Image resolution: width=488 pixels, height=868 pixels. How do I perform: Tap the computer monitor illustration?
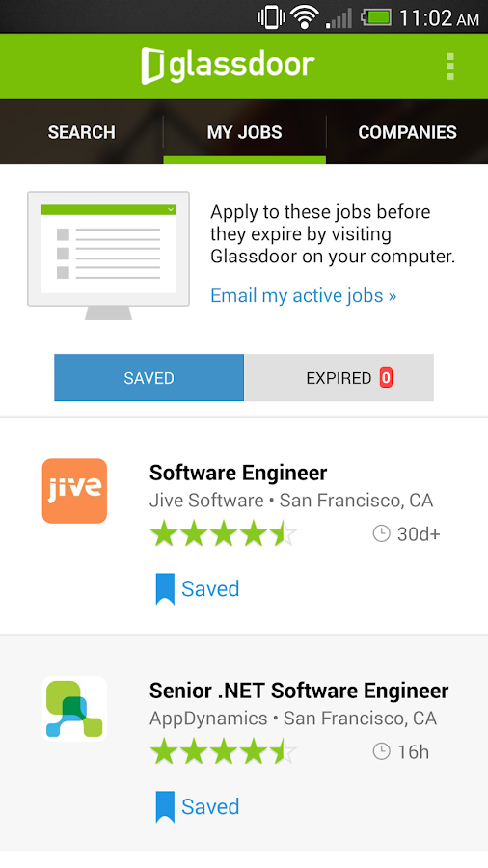[108, 256]
